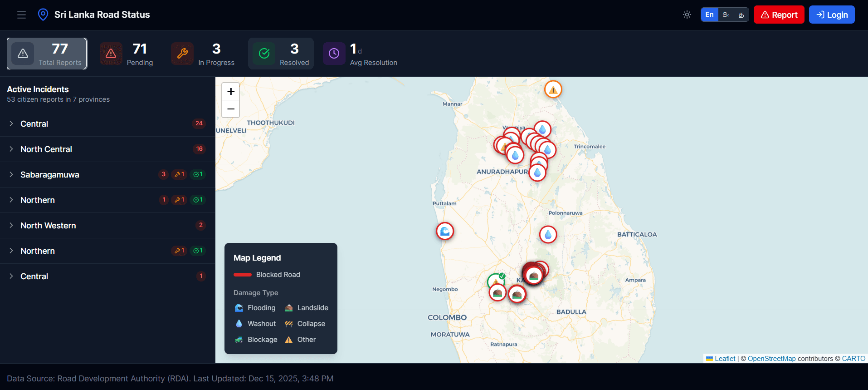Select the Total Reports filter card

[47, 54]
